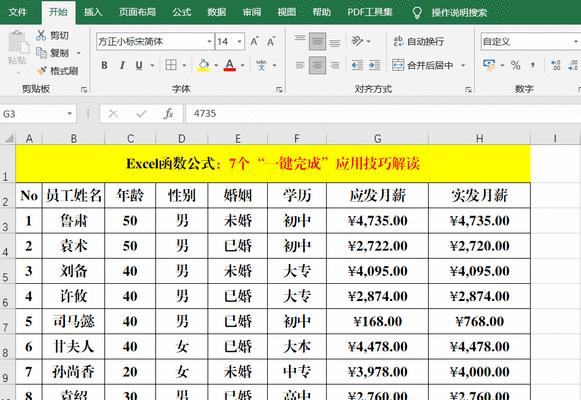The height and width of the screenshot is (400, 581).
Task: Toggle middle vertical alignment
Action: [x=318, y=41]
